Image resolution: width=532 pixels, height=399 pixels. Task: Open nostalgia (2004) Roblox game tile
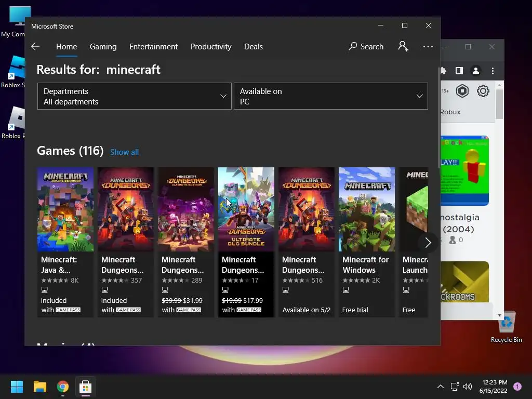(464, 190)
